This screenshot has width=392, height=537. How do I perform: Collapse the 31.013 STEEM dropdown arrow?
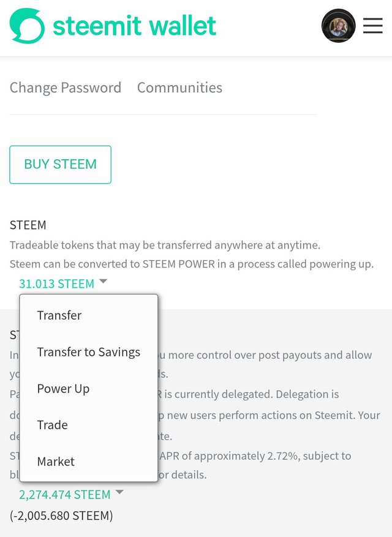tap(103, 282)
